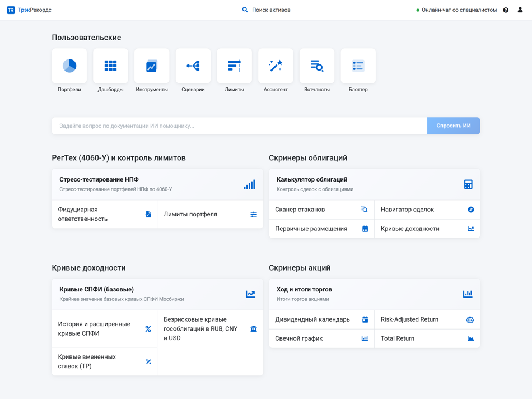
Task: Click the ТрэкРекордс brand name text
Action: point(35,10)
